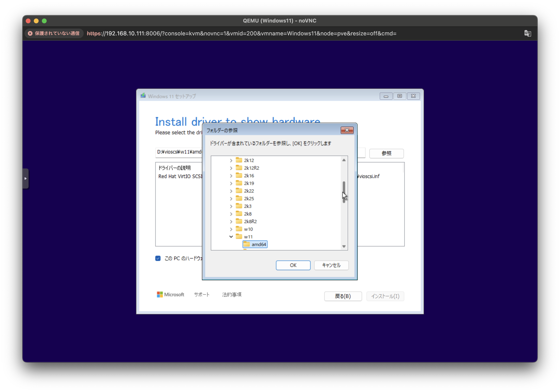Click the 戻る(B) back button

pyautogui.click(x=343, y=296)
